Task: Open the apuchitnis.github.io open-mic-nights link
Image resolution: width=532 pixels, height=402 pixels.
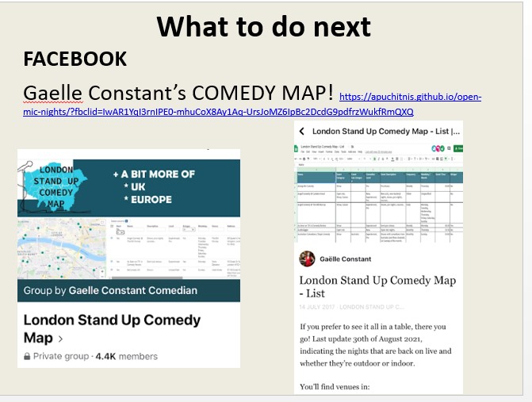Action: (x=410, y=98)
